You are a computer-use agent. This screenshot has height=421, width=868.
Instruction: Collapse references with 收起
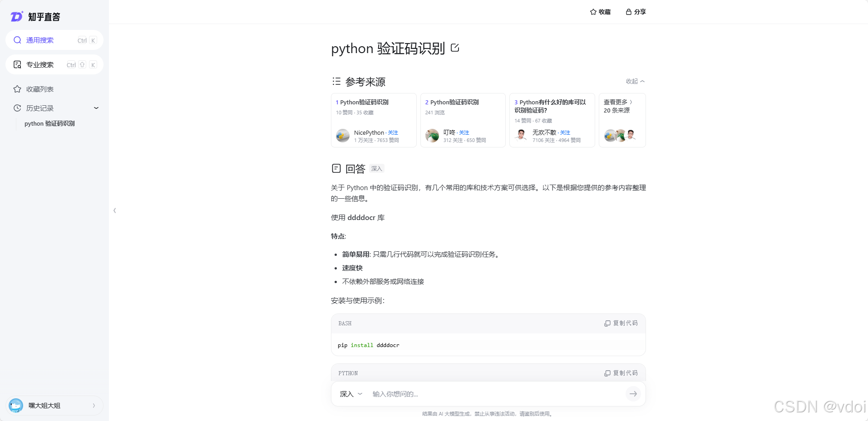click(635, 81)
